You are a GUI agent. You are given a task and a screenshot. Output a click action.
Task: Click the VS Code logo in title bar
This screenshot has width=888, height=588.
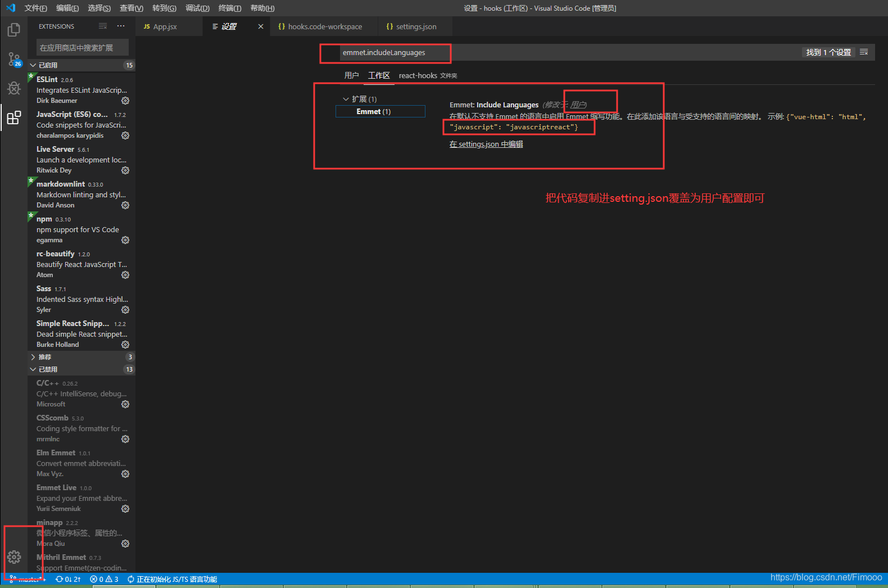tap(11, 8)
